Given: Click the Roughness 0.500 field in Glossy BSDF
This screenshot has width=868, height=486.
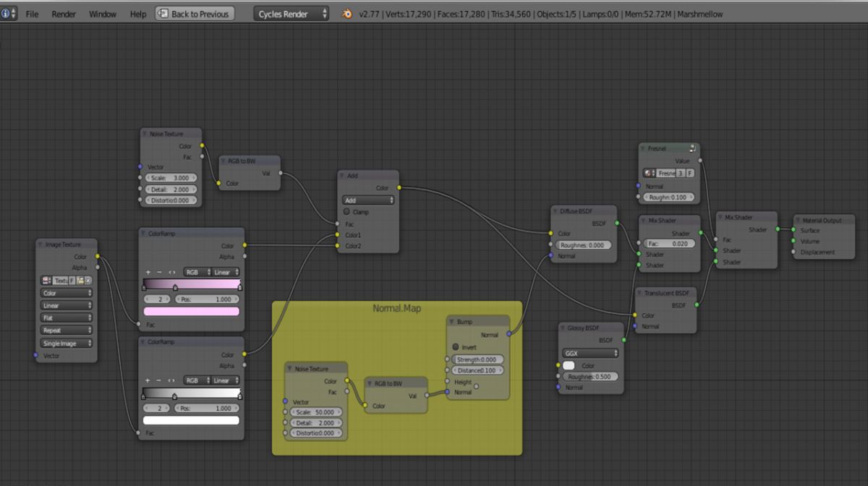Looking at the screenshot, I should point(590,376).
